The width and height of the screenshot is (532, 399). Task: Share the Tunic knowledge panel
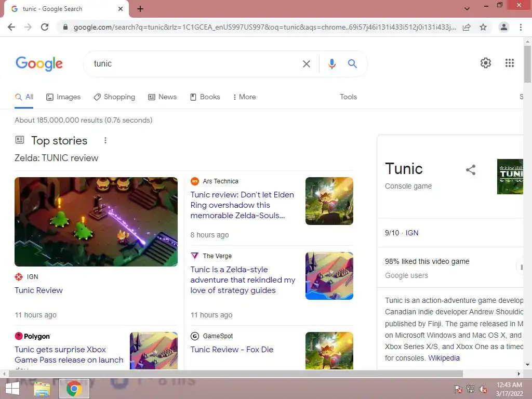pos(471,170)
